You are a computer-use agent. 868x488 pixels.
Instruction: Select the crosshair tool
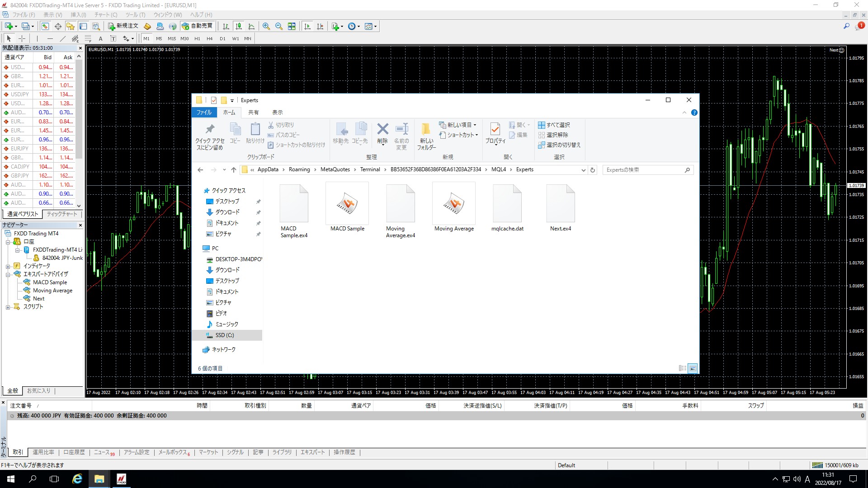[22, 38]
